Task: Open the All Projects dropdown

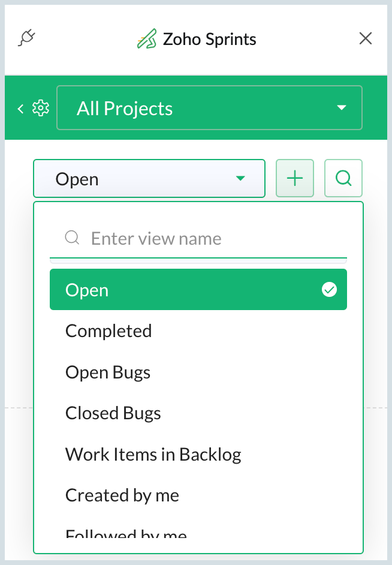Action: point(209,108)
